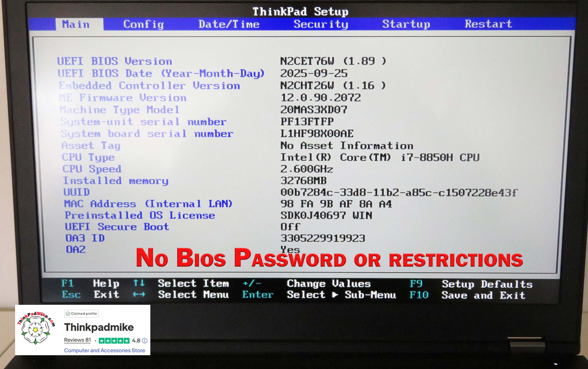The width and height of the screenshot is (588, 369).
Task: Click ME firmware value 12.0.90.2072
Action: pyautogui.click(x=321, y=98)
